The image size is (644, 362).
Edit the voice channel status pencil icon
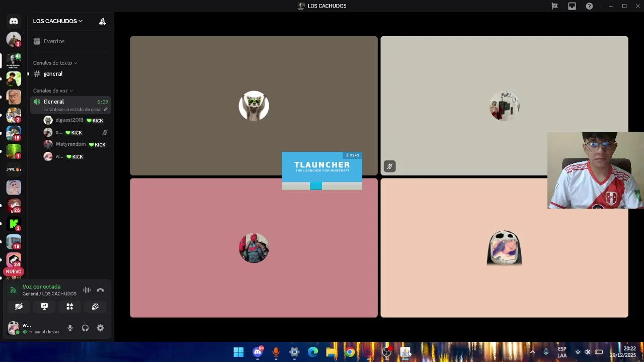106,109
